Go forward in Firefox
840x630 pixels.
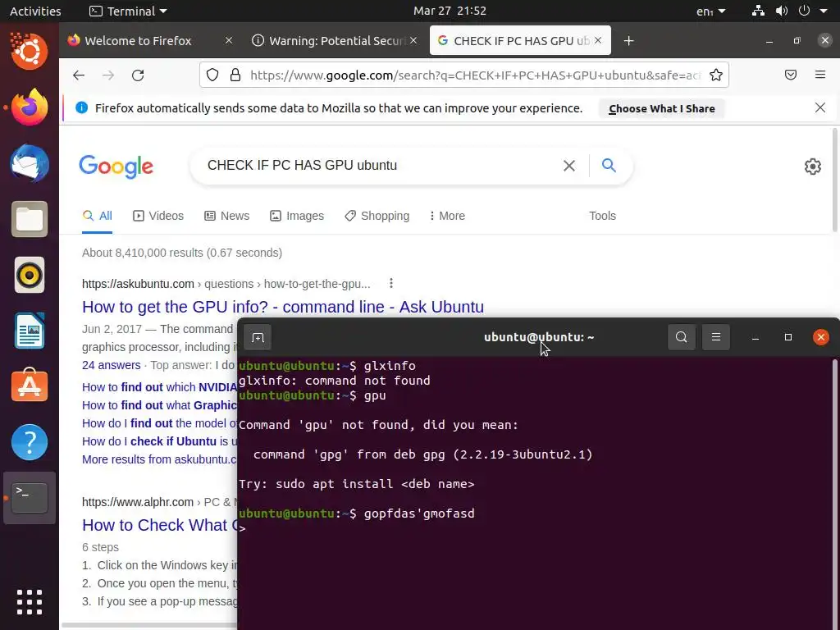click(x=108, y=75)
